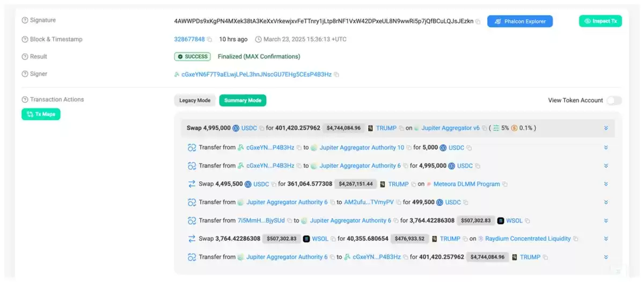Image resolution: width=644 pixels, height=282 pixels.
Task: Expand the Meteora DLMM Program swap row
Action: 606,184
